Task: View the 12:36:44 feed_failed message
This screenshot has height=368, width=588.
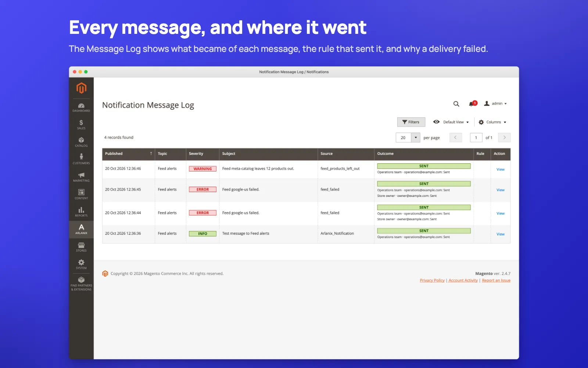Action: pyautogui.click(x=501, y=213)
